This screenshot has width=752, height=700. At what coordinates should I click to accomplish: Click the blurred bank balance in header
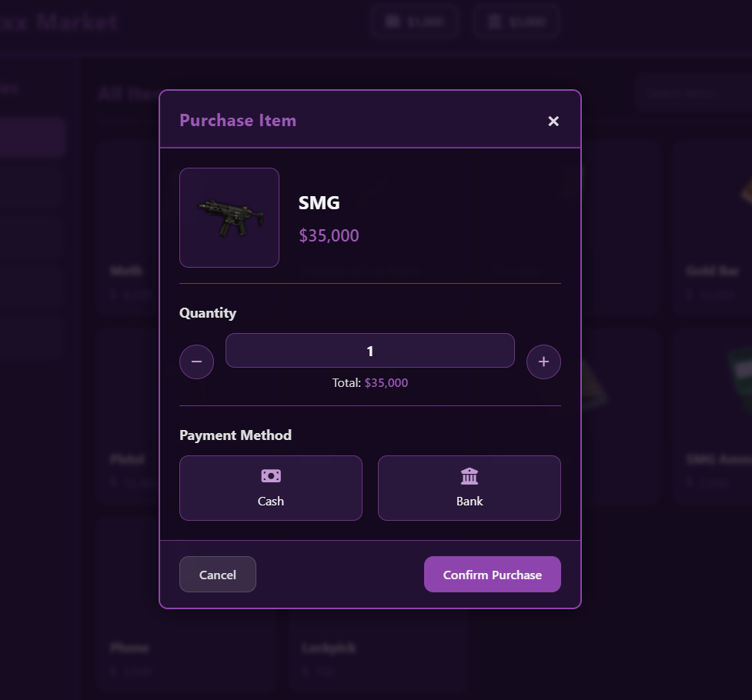(x=516, y=22)
